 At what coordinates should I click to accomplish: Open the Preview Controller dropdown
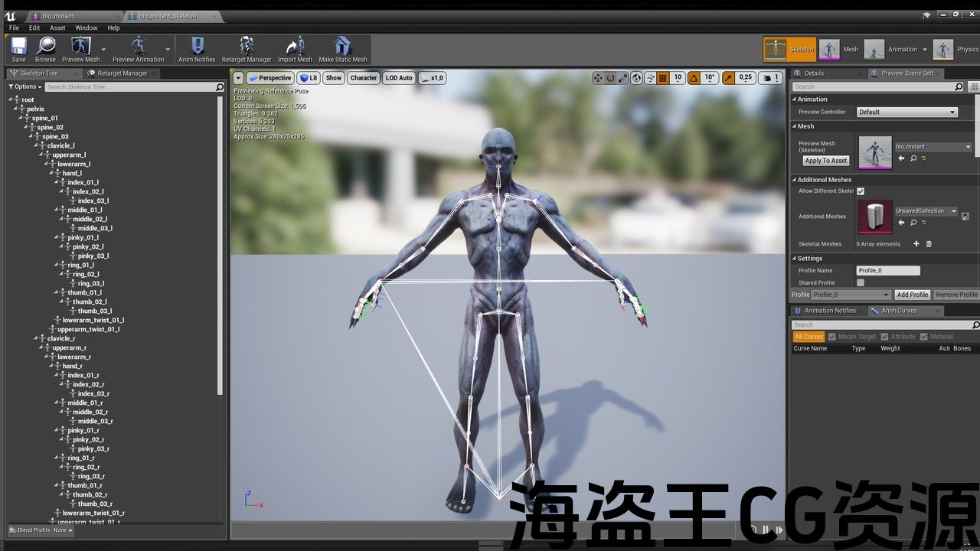[906, 112]
